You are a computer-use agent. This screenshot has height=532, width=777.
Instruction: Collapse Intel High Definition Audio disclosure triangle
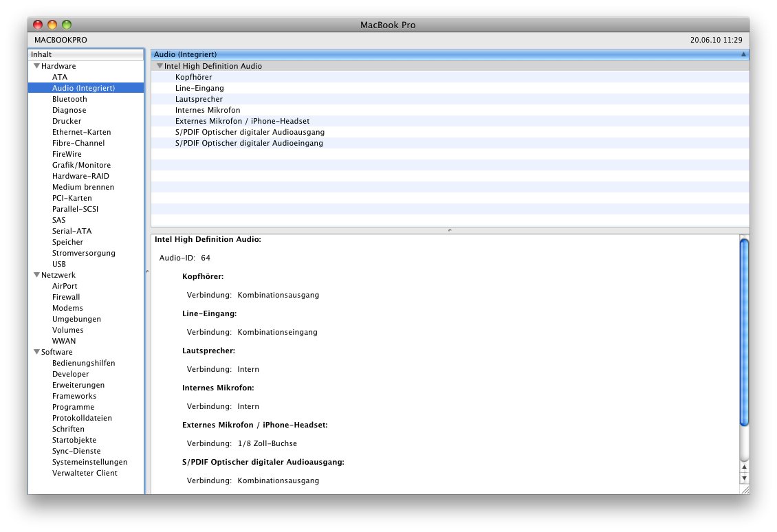pyautogui.click(x=160, y=66)
